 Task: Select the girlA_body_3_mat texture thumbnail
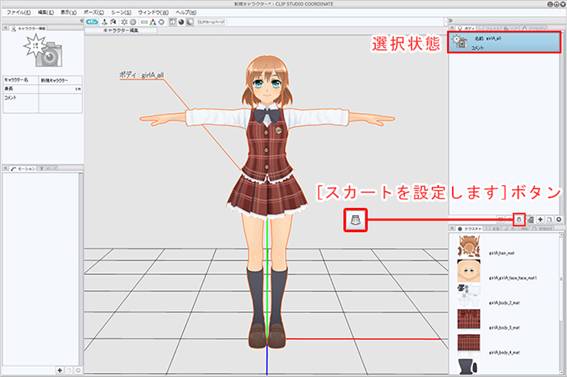[469, 319]
